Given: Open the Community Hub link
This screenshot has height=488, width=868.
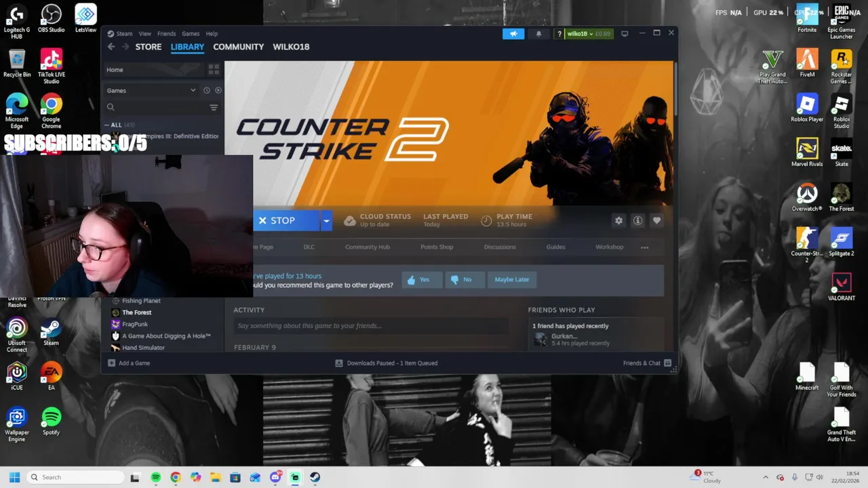Looking at the screenshot, I should tap(368, 247).
